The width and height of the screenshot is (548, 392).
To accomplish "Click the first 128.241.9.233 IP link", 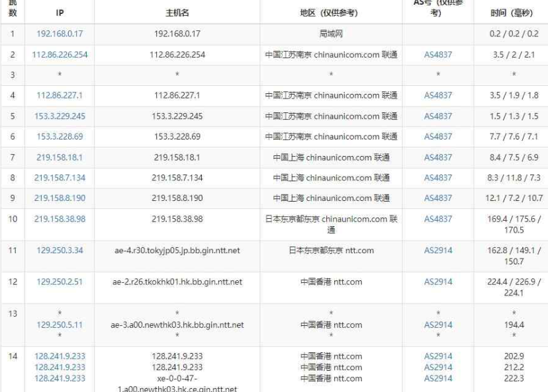I will point(60,356).
